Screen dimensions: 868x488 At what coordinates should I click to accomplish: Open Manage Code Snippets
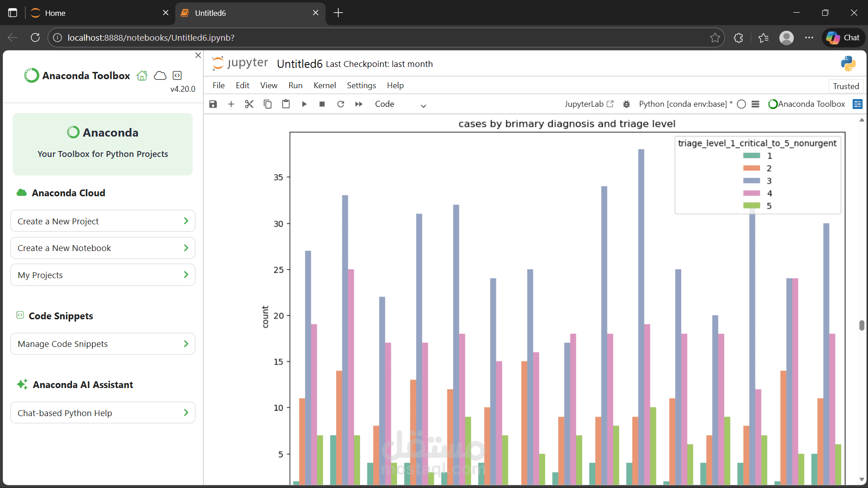(x=103, y=344)
